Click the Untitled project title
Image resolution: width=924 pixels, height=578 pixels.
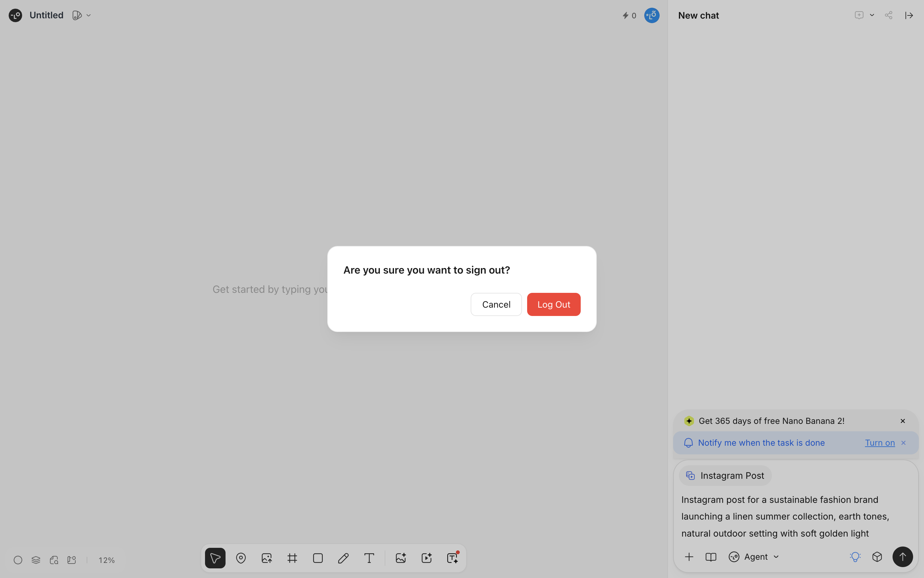tap(46, 15)
